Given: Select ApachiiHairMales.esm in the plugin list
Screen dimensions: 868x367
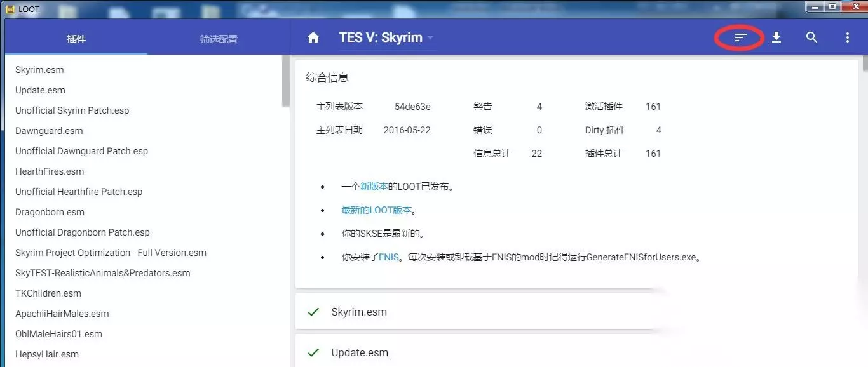Looking at the screenshot, I should click(62, 314).
